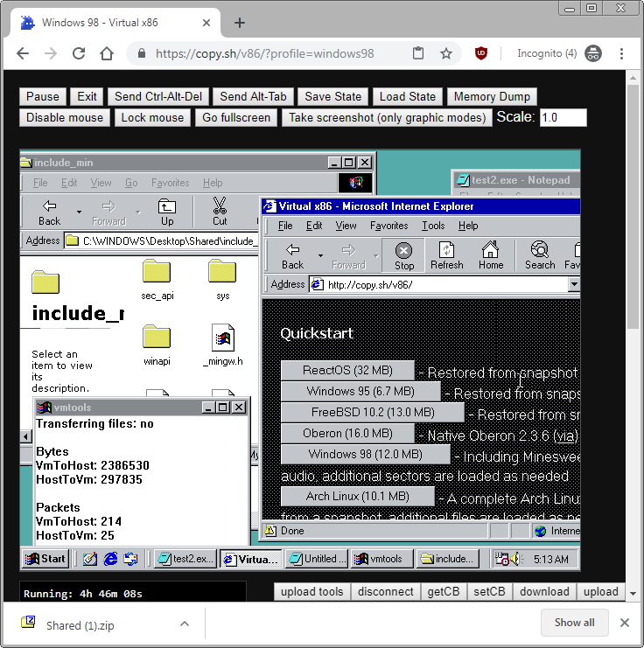Open the uBlock Origin extension icon
Screen dimensions: 644x648
(x=480, y=53)
